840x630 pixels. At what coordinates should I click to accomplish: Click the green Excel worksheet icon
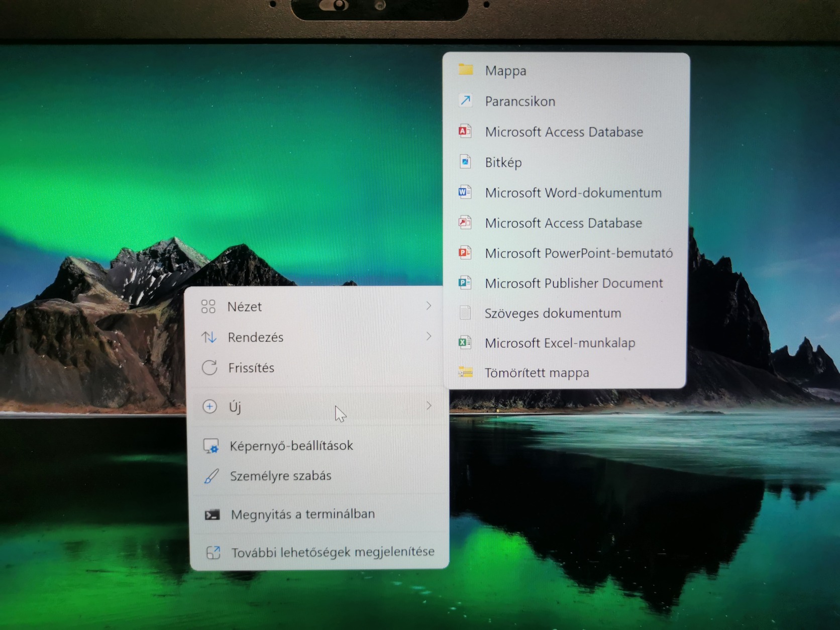pos(465,342)
